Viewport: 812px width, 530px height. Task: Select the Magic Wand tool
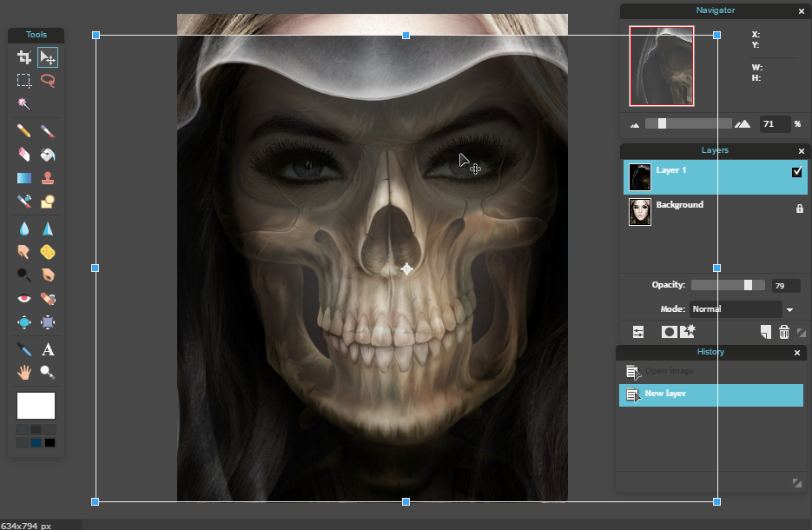23,103
